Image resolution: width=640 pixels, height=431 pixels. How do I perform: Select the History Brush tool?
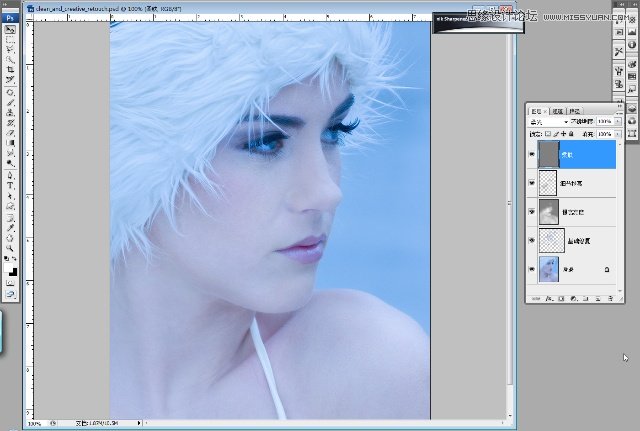click(10, 122)
